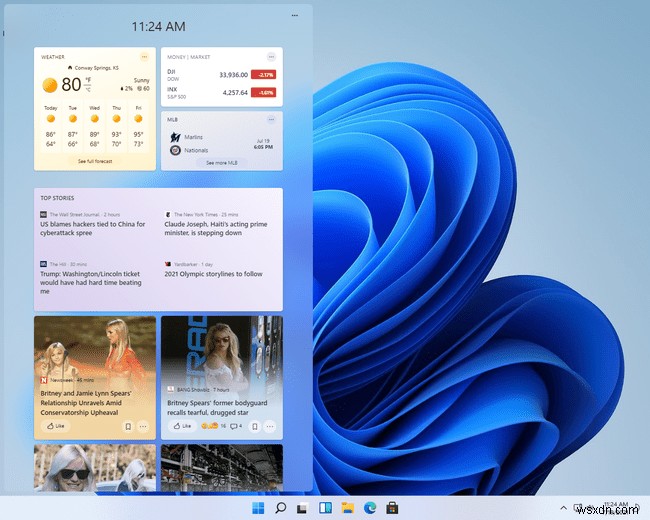Image resolution: width=650 pixels, height=520 pixels.
Task: Select the DJI DOW 33,936.00 row
Action: pos(221,75)
